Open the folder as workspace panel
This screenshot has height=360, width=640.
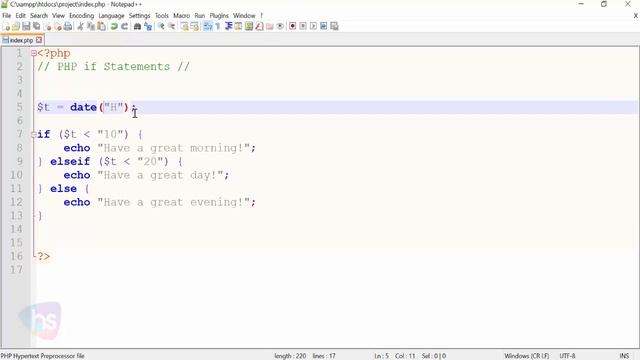[269, 27]
